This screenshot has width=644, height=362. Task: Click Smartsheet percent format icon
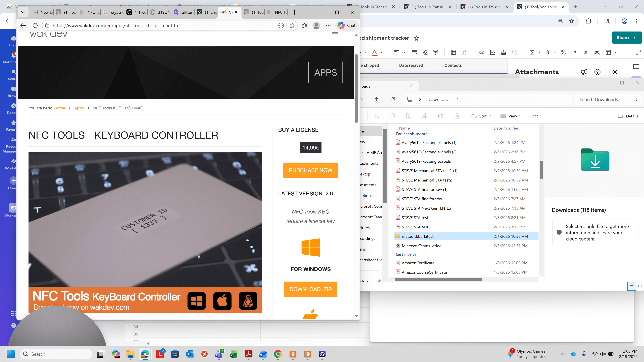(563, 52)
